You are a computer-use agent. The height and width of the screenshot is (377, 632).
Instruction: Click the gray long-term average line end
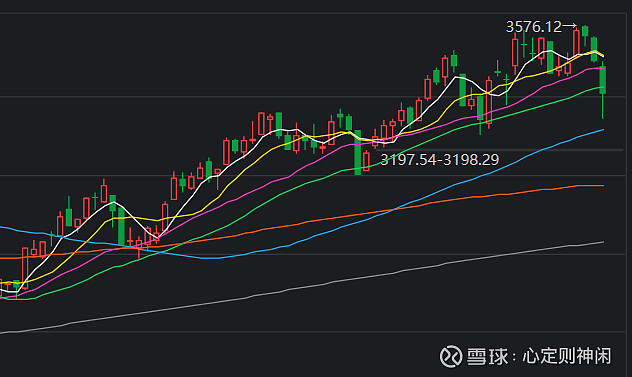point(603,242)
